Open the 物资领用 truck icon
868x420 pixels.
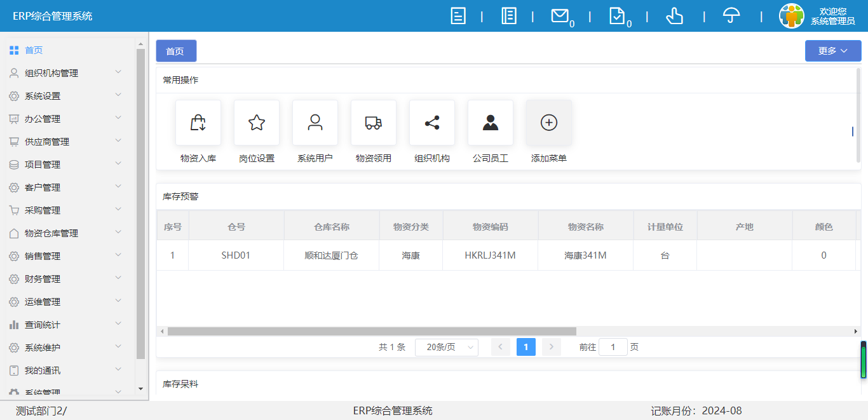pos(374,123)
